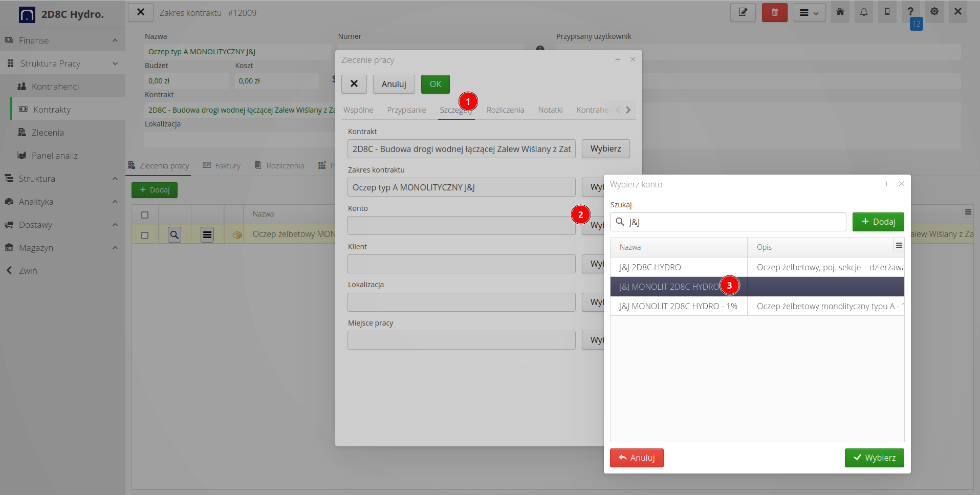Image resolution: width=980 pixels, height=495 pixels.
Task: Open row menu icon for Oczep żelbetowy
Action: coord(207,234)
